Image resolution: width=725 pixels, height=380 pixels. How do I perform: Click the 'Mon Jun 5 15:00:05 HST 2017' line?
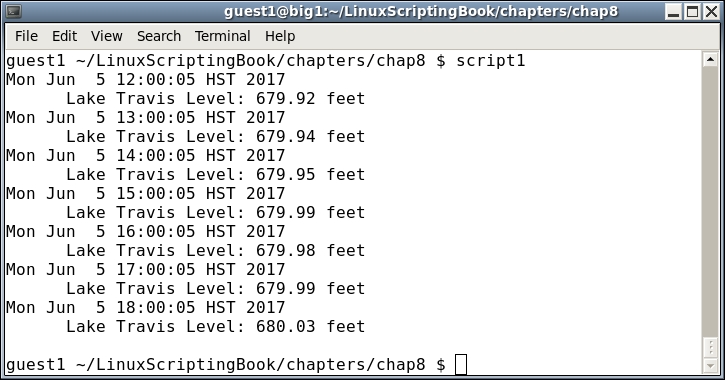point(146,193)
